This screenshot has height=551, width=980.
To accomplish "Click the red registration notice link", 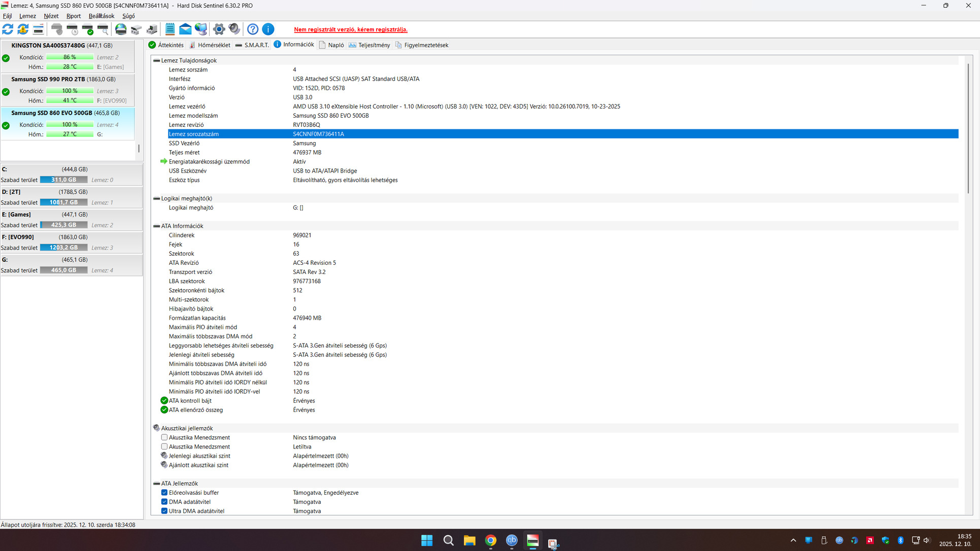I will [351, 29].
